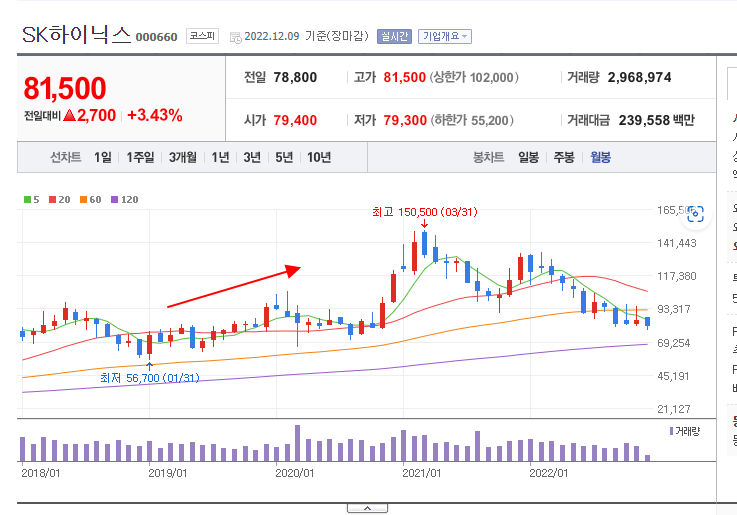
Task: Click the 상한가 102,000 text
Action: (474, 78)
